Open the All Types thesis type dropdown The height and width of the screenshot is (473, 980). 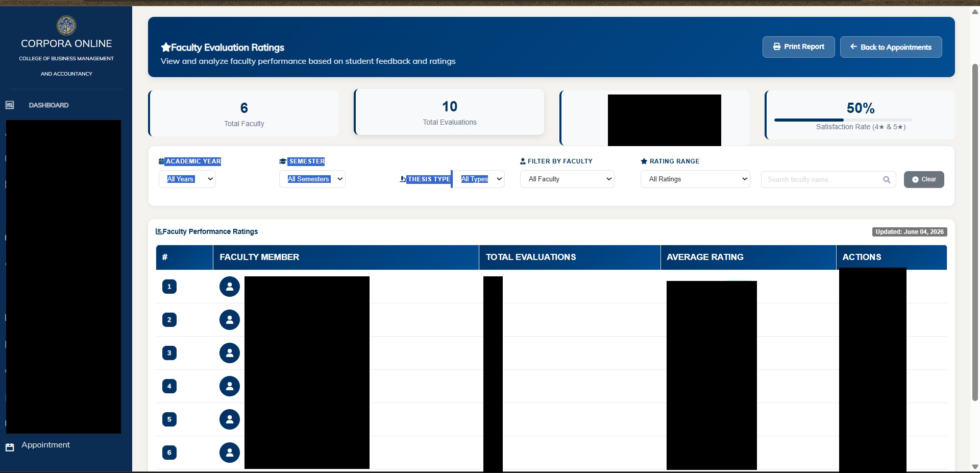480,179
